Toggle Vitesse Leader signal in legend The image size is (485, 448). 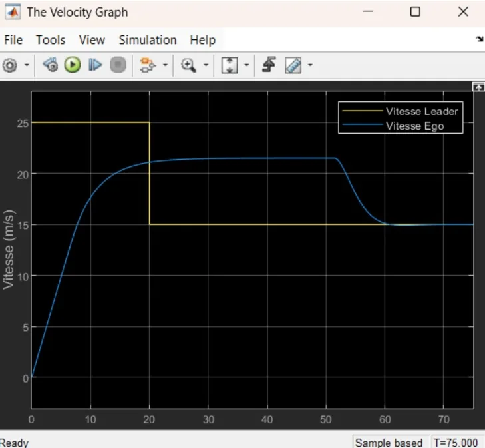coord(401,111)
